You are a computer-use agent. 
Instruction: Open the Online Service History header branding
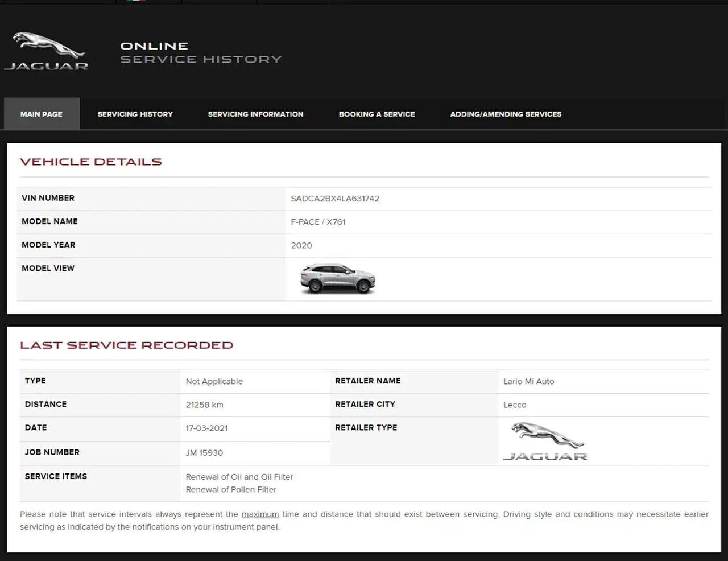[x=200, y=52]
